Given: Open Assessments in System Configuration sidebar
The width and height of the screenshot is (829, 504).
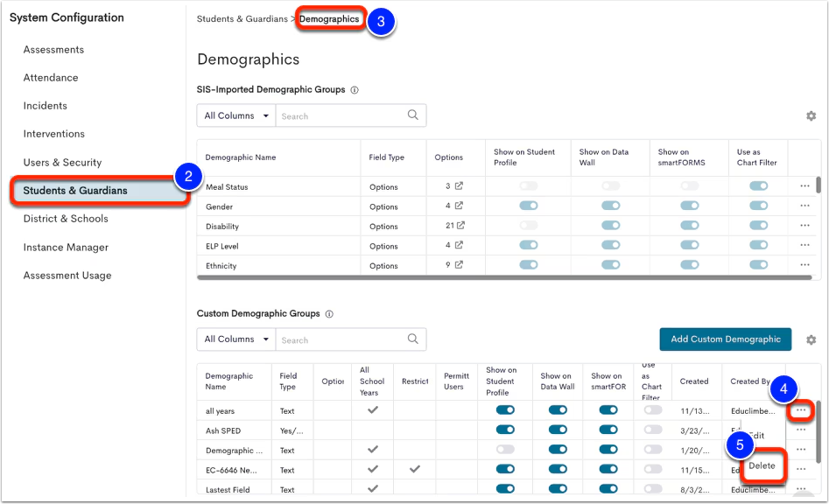Looking at the screenshot, I should pyautogui.click(x=53, y=50).
